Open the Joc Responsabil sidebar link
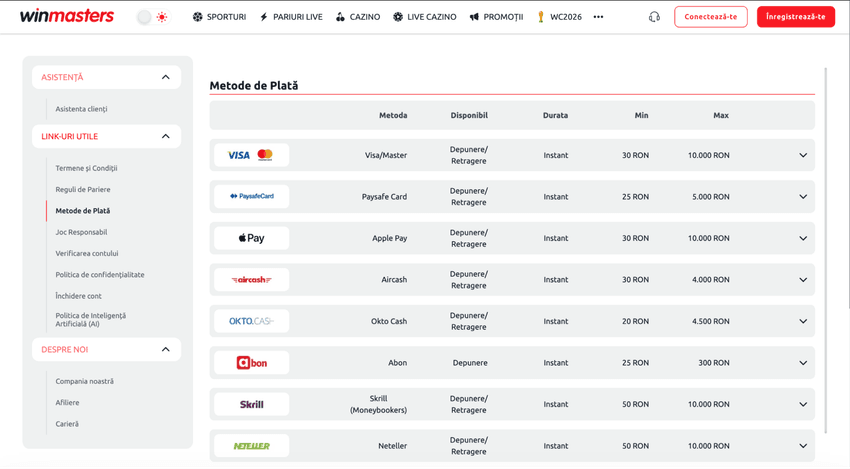 point(81,232)
